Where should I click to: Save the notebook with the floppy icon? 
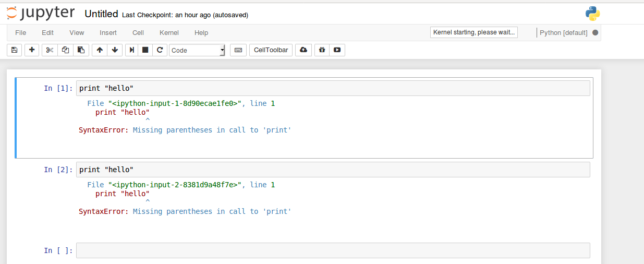point(14,50)
